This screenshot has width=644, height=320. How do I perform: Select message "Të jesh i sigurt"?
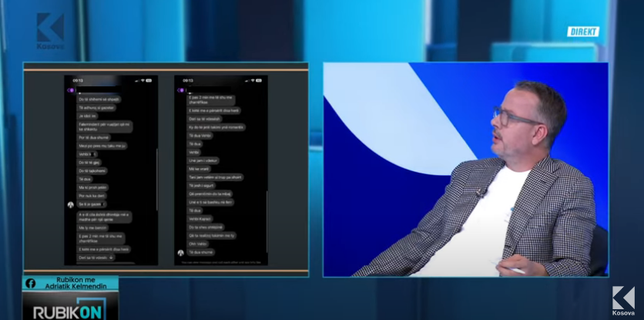(x=201, y=186)
